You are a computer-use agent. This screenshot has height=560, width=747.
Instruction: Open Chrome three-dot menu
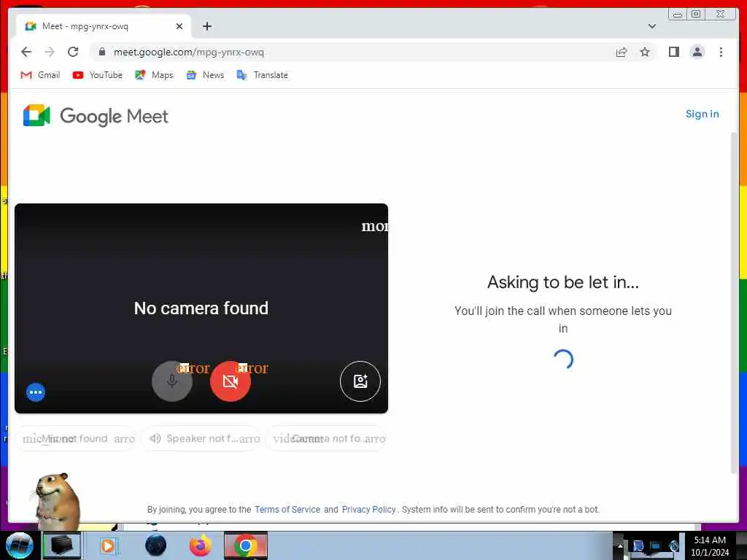point(721,52)
